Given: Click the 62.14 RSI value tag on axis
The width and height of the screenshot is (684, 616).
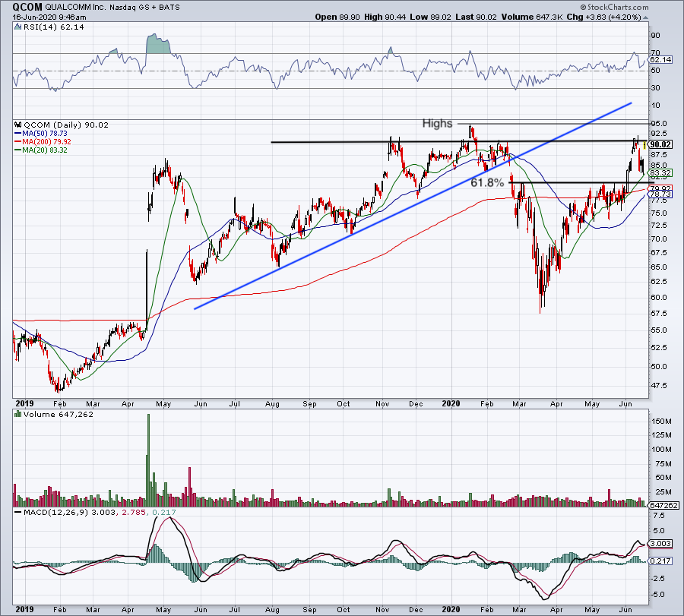Looking at the screenshot, I should coord(660,60).
